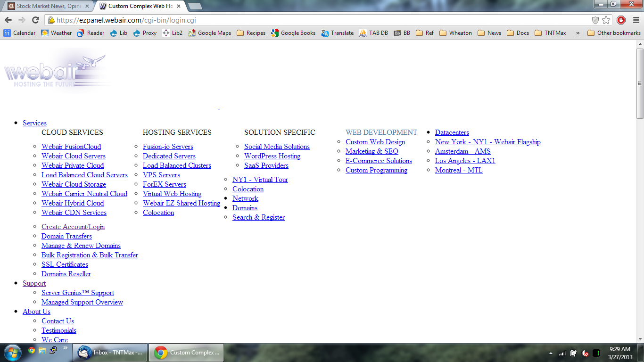
Task: Click in the URL address bar
Action: click(x=321, y=20)
